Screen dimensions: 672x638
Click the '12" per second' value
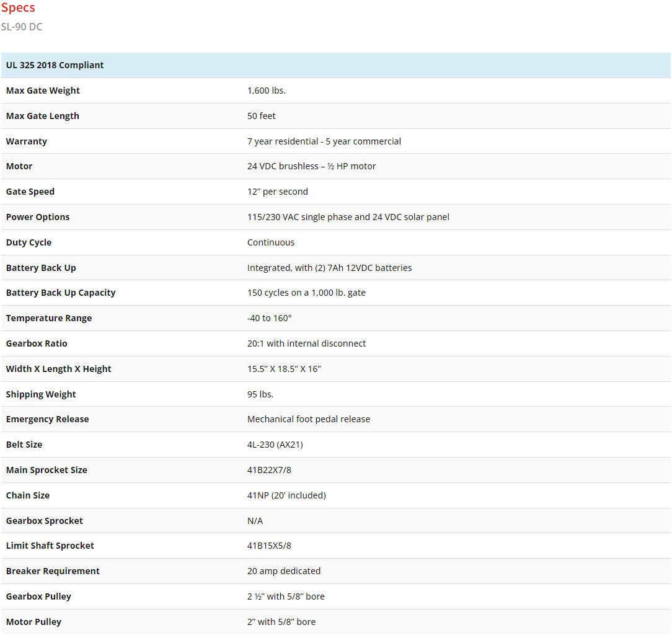pos(277,192)
